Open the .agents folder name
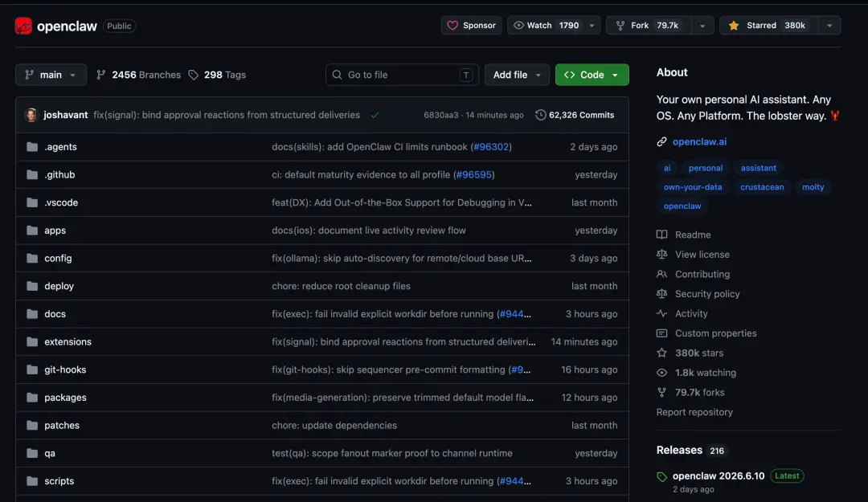868x502 pixels. coord(60,147)
